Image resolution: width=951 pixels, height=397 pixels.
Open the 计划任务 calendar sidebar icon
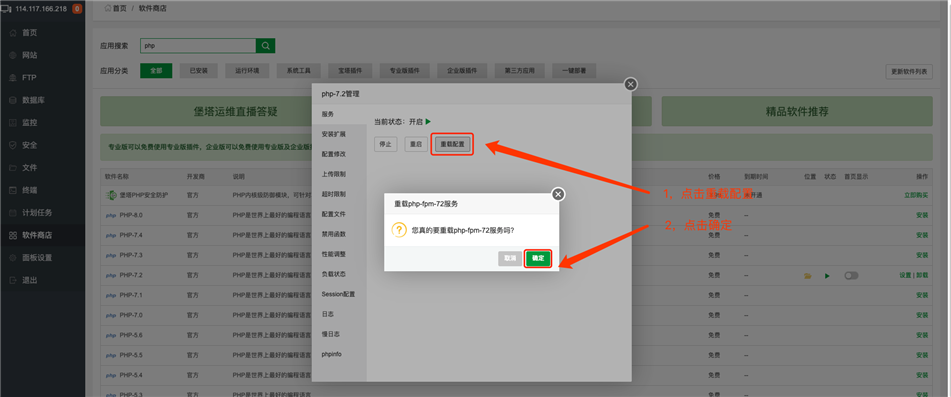pyautogui.click(x=13, y=213)
